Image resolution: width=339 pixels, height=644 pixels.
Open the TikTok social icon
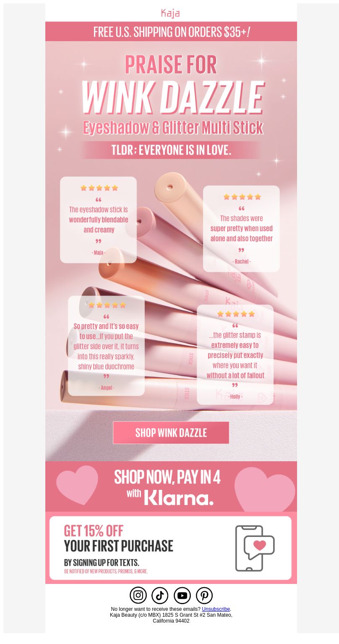[x=160, y=595]
